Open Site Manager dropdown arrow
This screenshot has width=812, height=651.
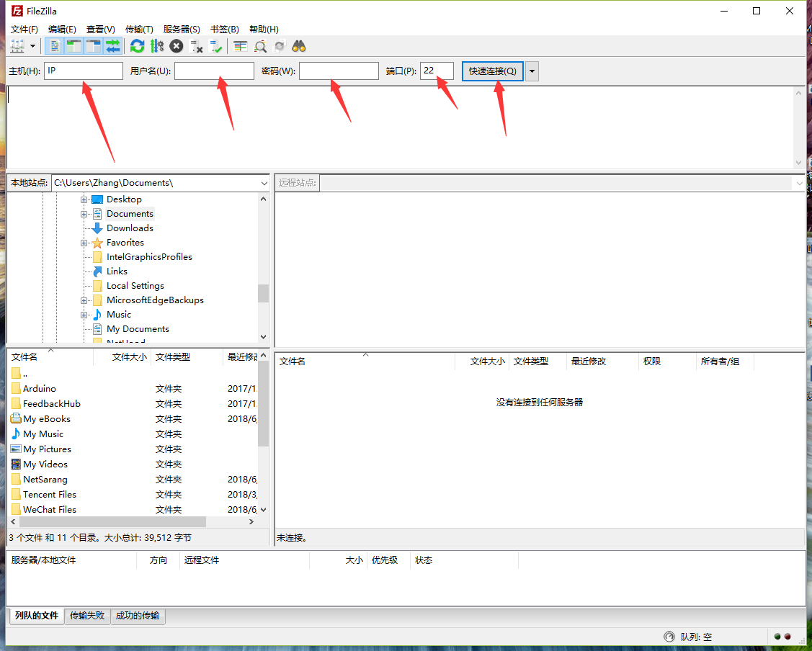pyautogui.click(x=32, y=46)
